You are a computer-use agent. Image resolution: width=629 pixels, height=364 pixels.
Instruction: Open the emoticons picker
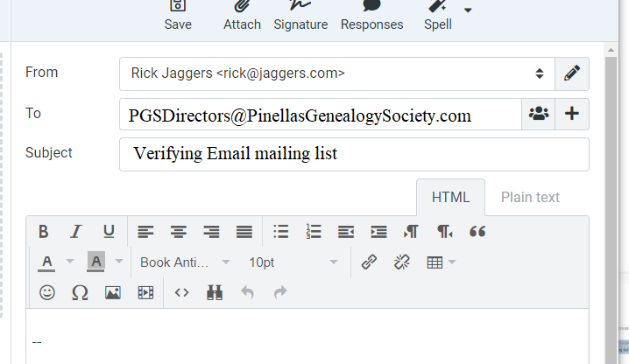[x=47, y=292]
